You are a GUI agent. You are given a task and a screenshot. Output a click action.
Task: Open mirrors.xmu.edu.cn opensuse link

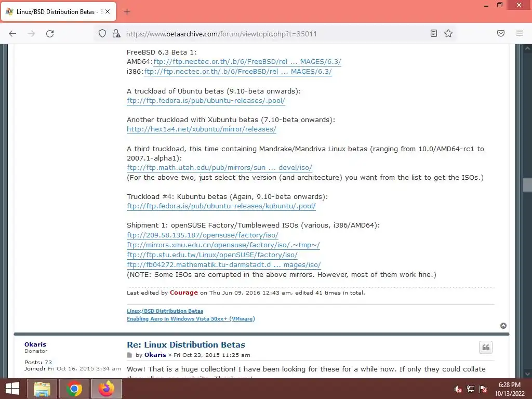click(x=223, y=245)
